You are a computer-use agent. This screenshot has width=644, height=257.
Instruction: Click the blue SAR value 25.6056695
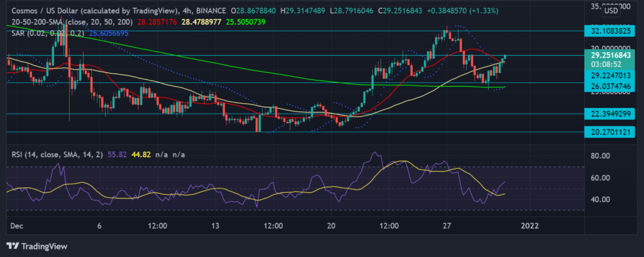coord(104,33)
